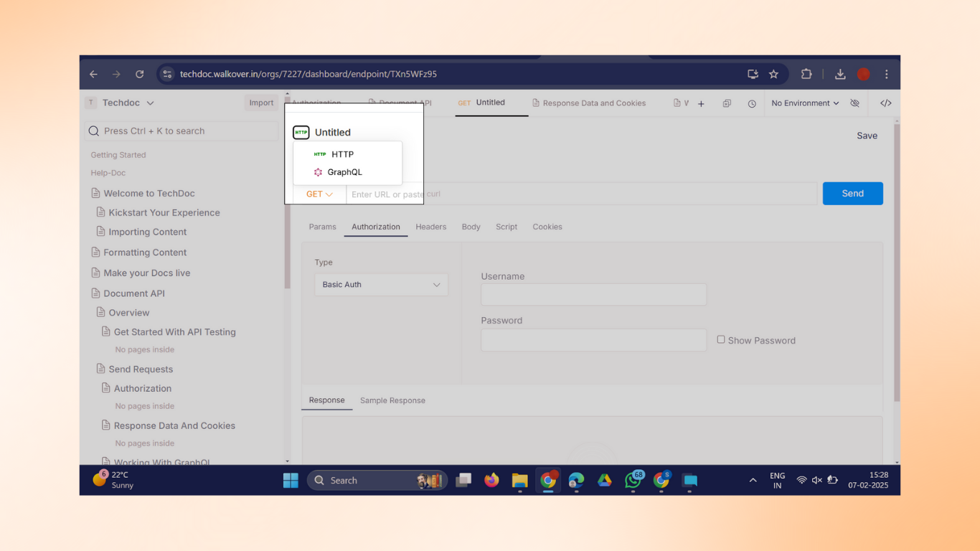Click the Save button
This screenshot has height=551, width=980.
point(867,136)
